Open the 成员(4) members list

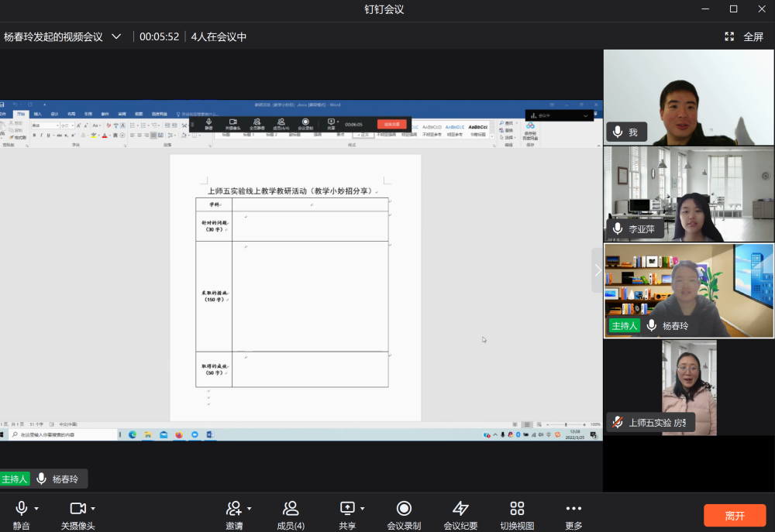point(291,514)
